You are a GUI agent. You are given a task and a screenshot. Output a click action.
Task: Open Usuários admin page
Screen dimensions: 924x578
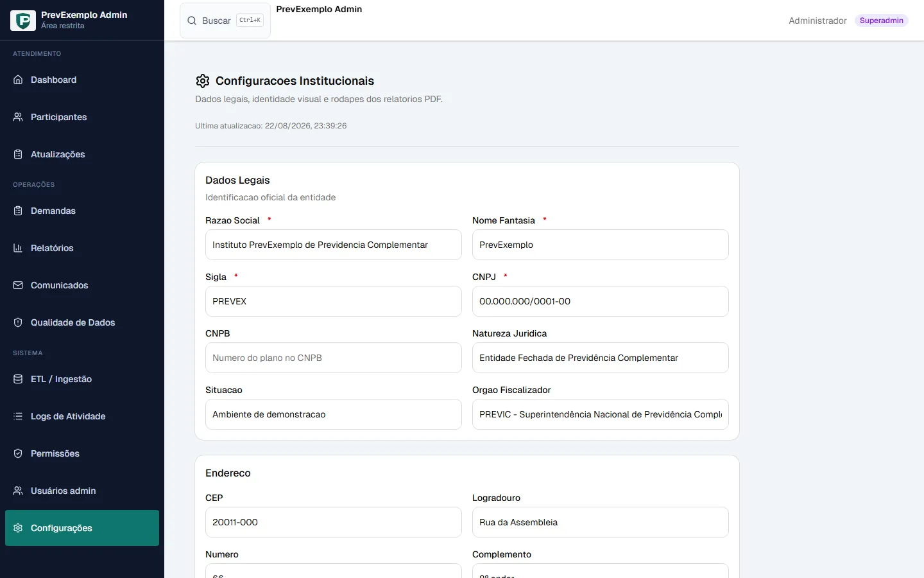pyautogui.click(x=82, y=491)
